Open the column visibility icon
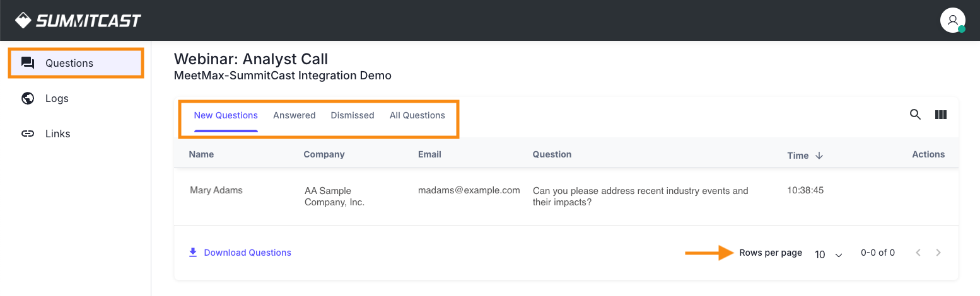Image resolution: width=980 pixels, height=296 pixels. (x=941, y=115)
